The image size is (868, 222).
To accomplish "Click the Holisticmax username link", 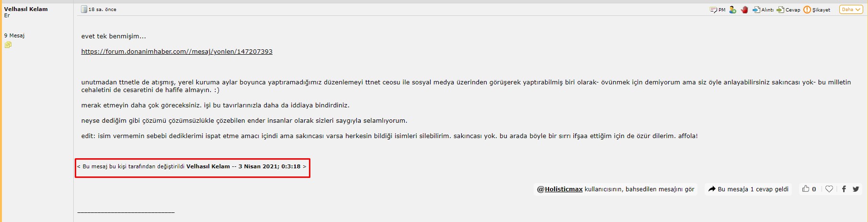I will pyautogui.click(x=563, y=189).
